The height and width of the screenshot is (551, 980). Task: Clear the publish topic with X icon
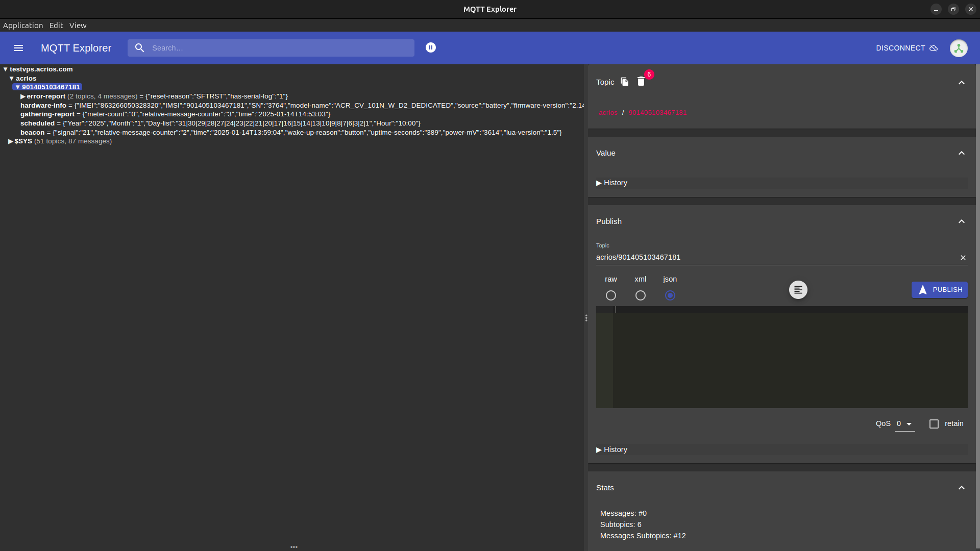[963, 258]
